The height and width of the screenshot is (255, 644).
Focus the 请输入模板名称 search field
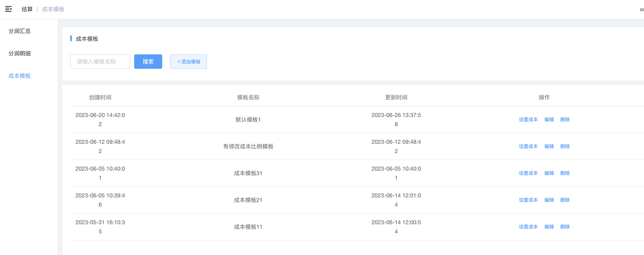pyautogui.click(x=100, y=61)
